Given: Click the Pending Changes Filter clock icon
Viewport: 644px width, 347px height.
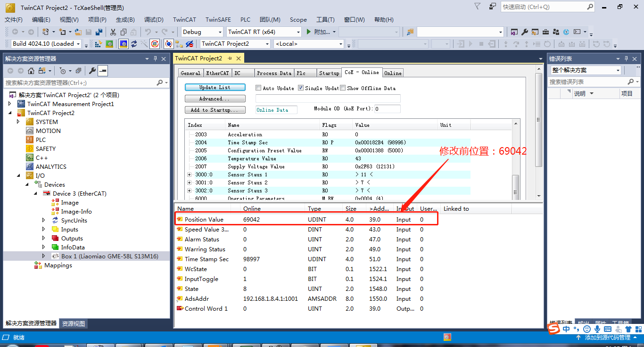Looking at the screenshot, I should click(63, 71).
